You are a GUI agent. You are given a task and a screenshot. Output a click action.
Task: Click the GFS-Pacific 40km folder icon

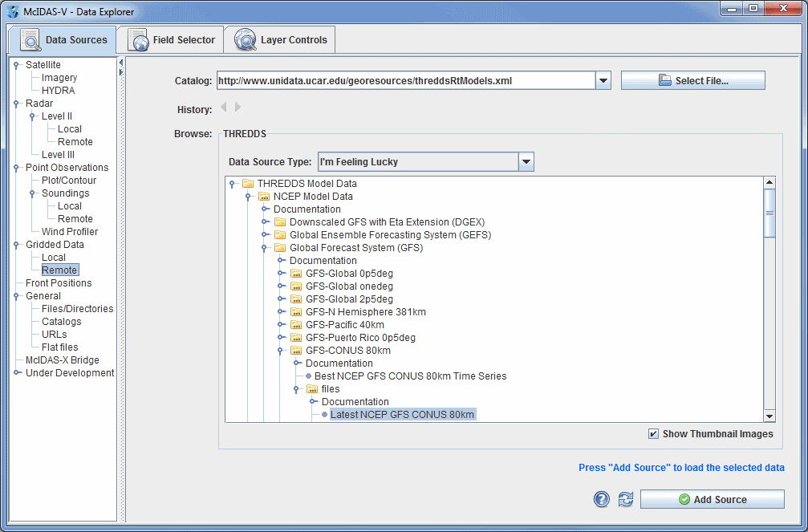click(296, 325)
